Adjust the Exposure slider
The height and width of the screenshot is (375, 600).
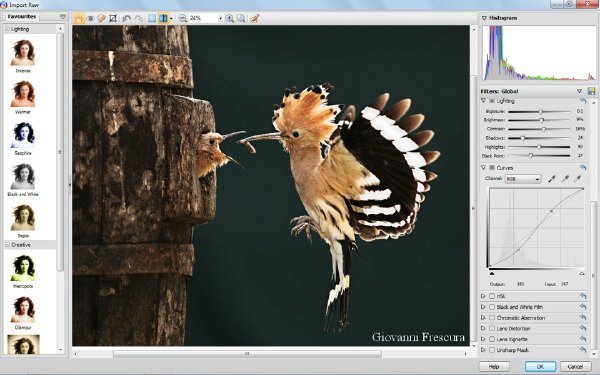[x=541, y=111]
